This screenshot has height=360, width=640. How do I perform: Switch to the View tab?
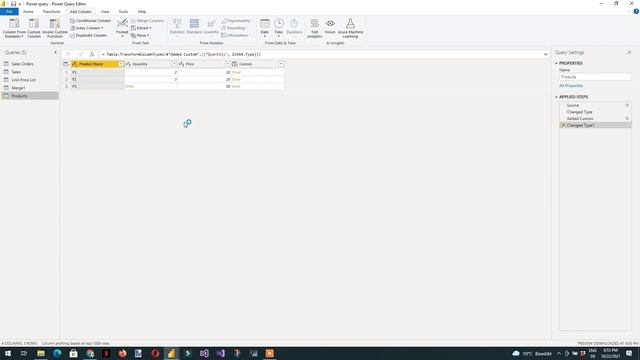tap(105, 12)
